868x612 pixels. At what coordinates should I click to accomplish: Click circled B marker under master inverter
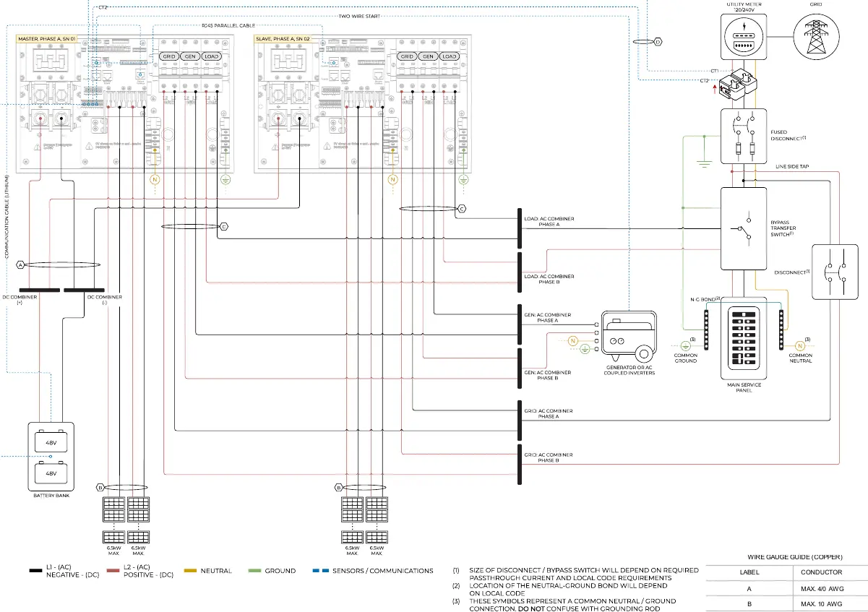100,487
